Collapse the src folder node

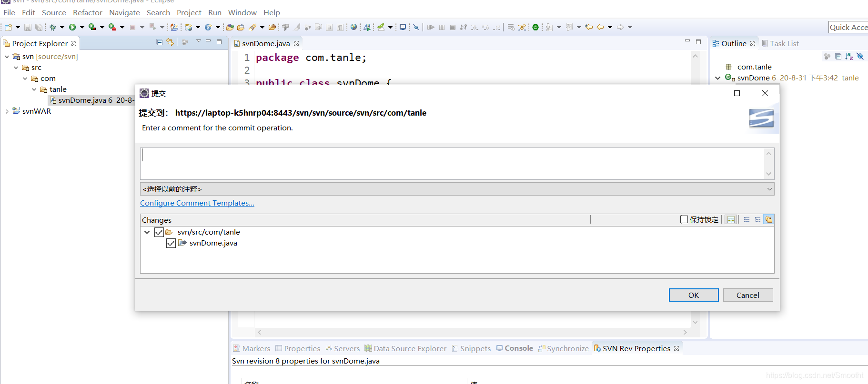point(16,68)
